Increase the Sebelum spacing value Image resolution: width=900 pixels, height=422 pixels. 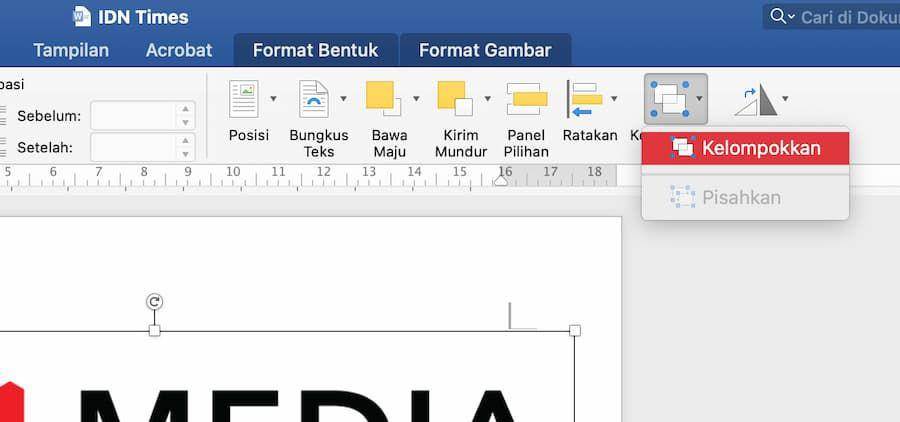coord(185,109)
